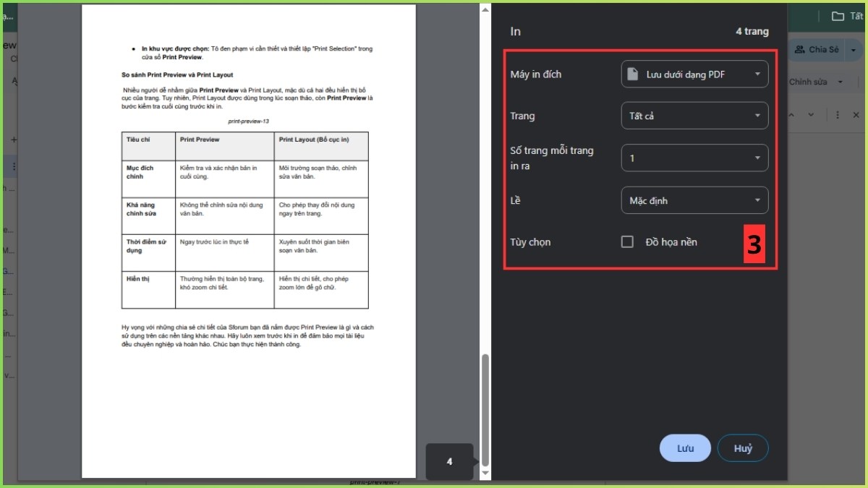Click the Lưu button to save
The width and height of the screenshot is (868, 488).
tap(684, 448)
